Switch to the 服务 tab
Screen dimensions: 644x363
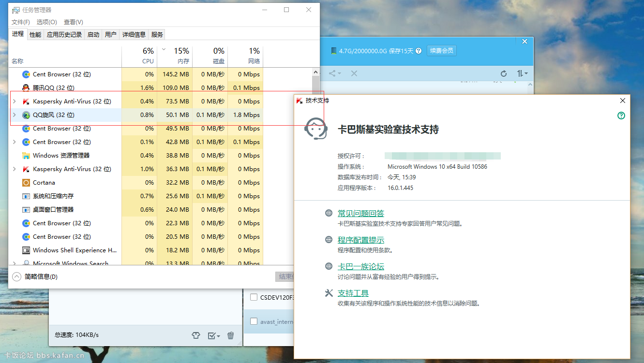pos(157,34)
